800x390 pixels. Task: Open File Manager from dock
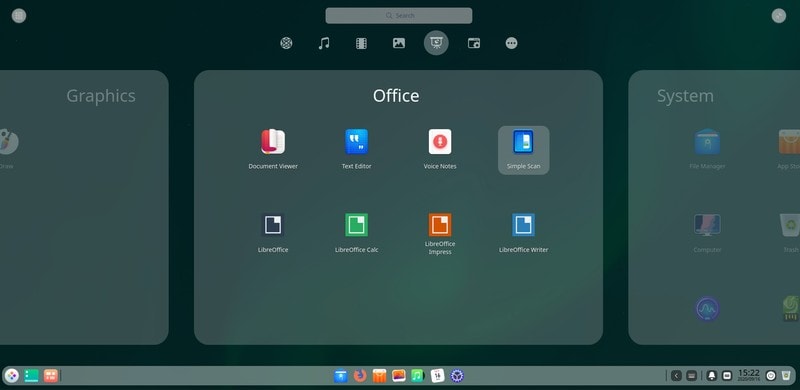[x=341, y=376]
